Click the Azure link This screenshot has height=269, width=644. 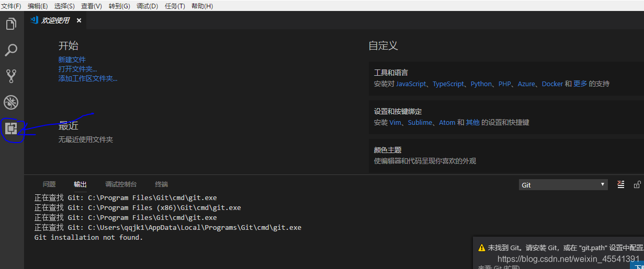pos(526,84)
